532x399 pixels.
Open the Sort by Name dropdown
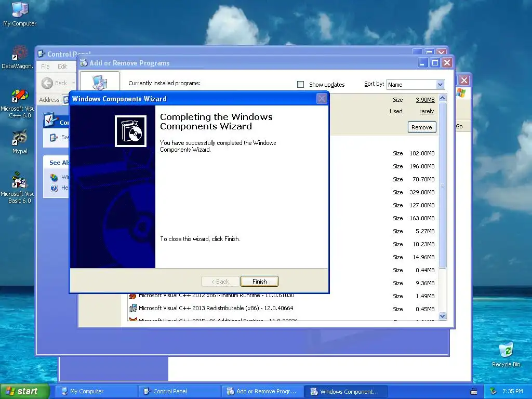click(440, 85)
